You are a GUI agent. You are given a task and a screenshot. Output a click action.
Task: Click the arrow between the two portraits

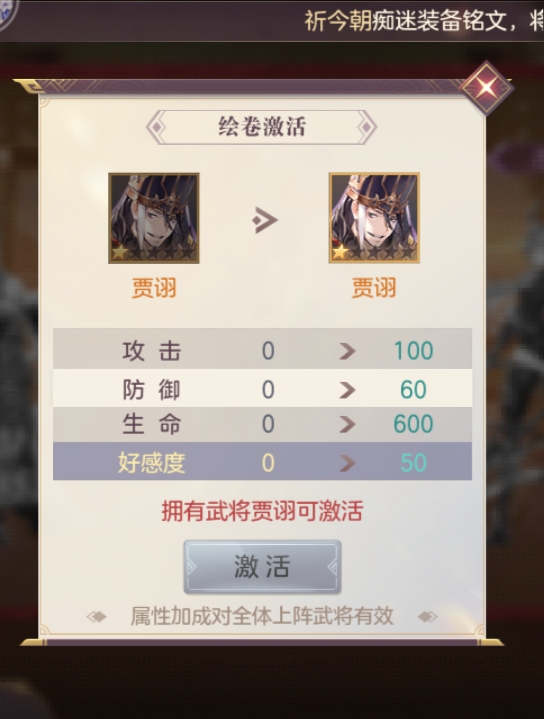pyautogui.click(x=265, y=220)
